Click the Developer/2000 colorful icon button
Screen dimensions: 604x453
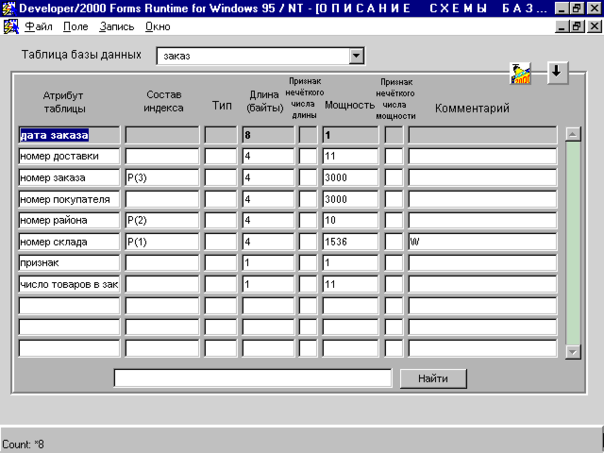coord(520,74)
